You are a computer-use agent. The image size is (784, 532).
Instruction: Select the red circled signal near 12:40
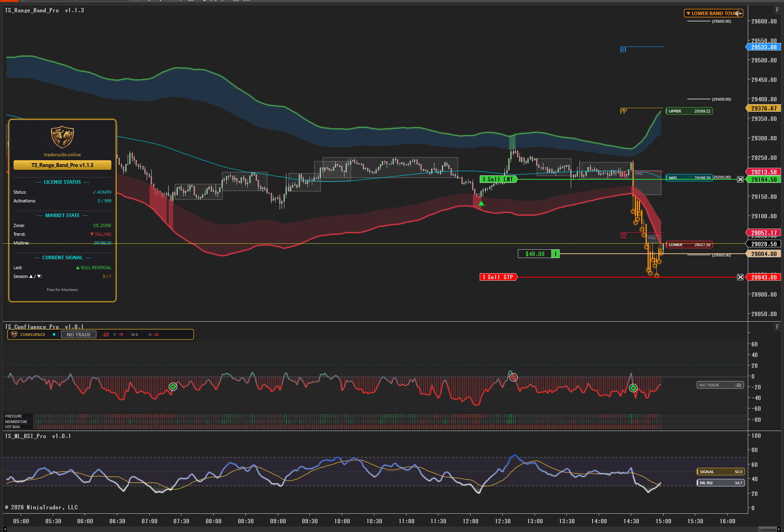click(x=514, y=377)
